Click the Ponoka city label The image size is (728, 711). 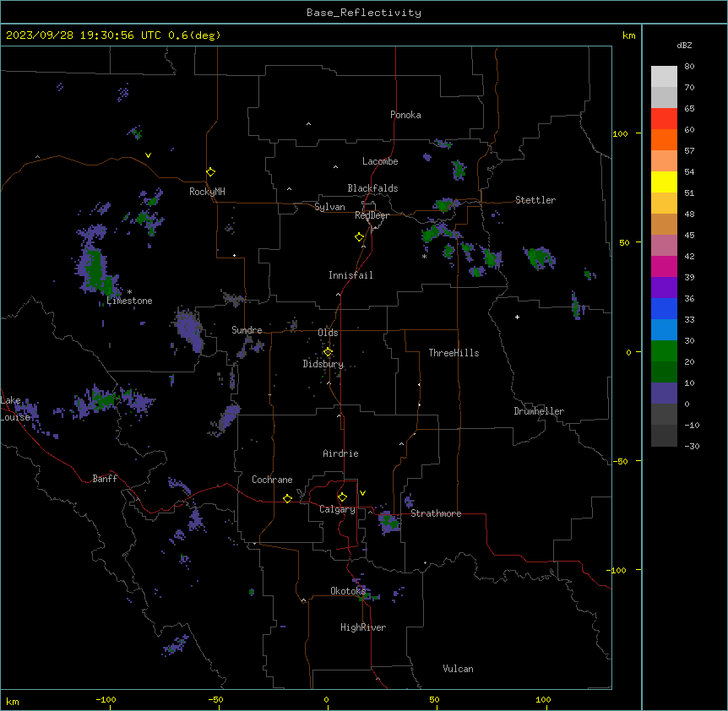tap(405, 115)
